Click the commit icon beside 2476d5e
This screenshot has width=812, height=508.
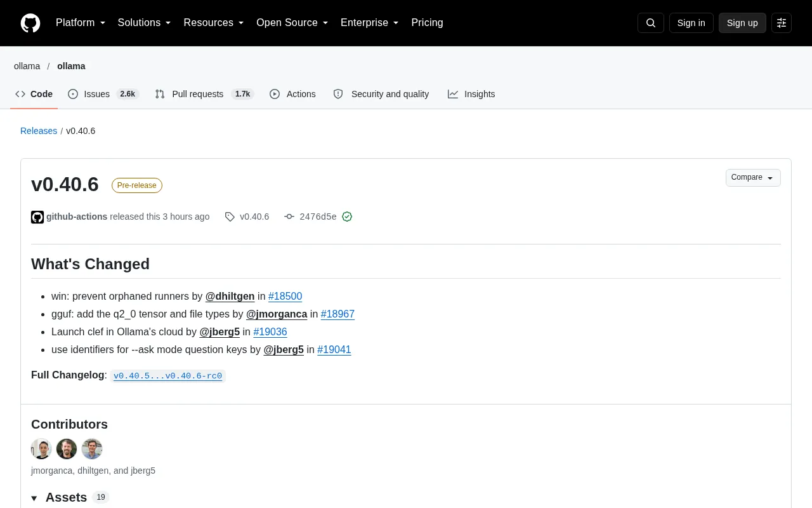(x=289, y=217)
